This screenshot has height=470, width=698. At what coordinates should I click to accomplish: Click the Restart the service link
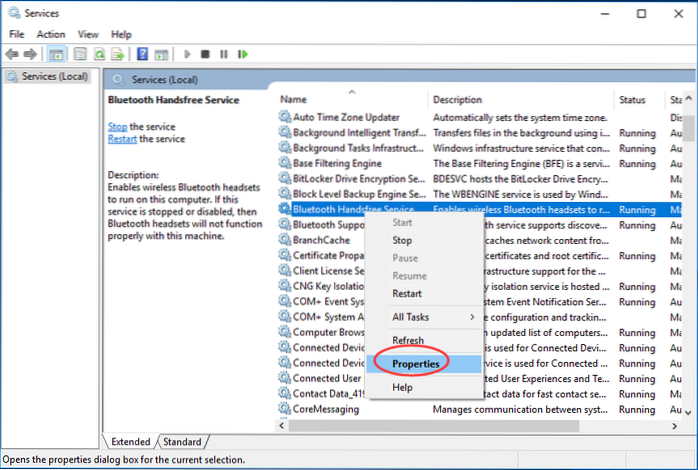click(122, 139)
